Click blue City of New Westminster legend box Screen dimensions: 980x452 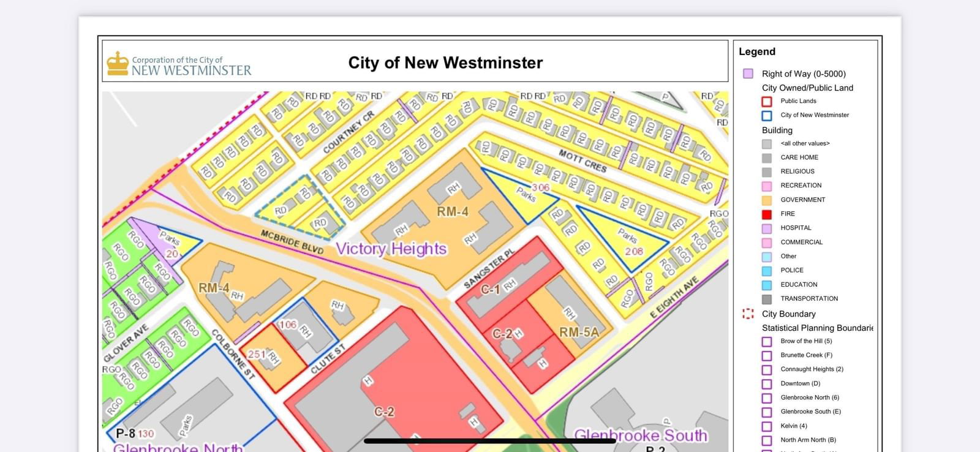click(767, 115)
